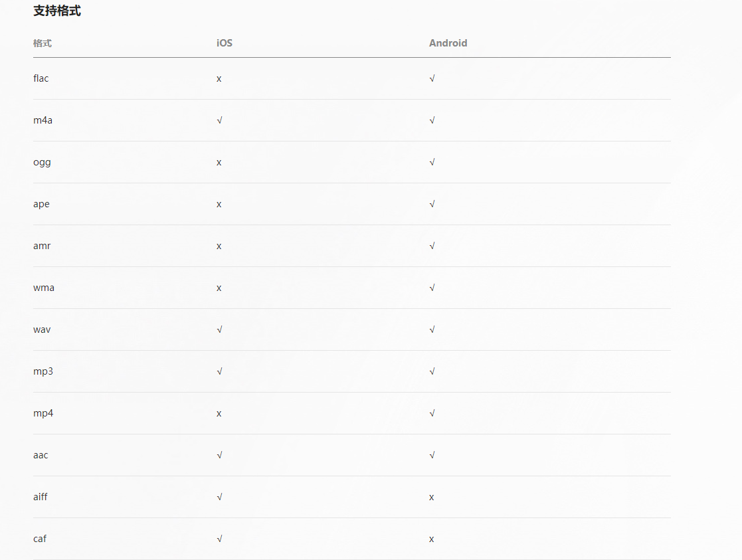Click the ogg format name
Image resolution: width=742 pixels, height=560 pixels.
tap(42, 162)
